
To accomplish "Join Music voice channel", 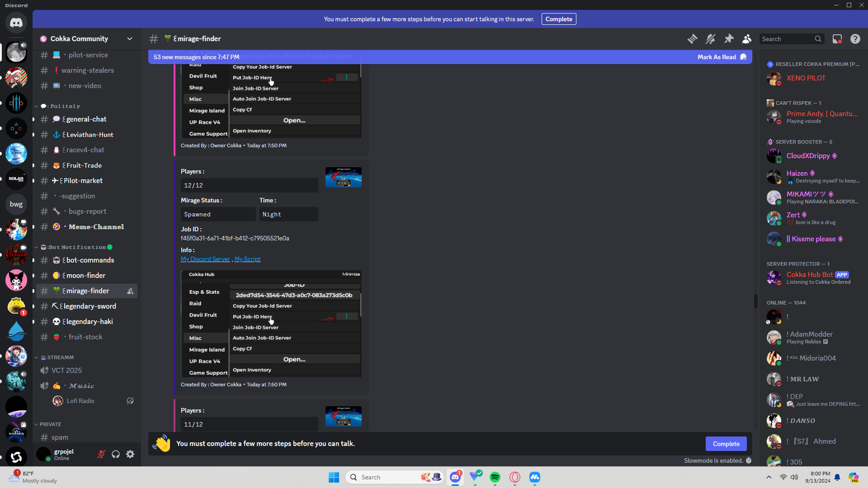I will pyautogui.click(x=87, y=386).
